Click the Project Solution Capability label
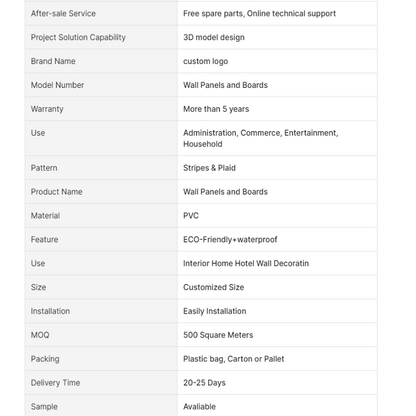 [78, 37]
